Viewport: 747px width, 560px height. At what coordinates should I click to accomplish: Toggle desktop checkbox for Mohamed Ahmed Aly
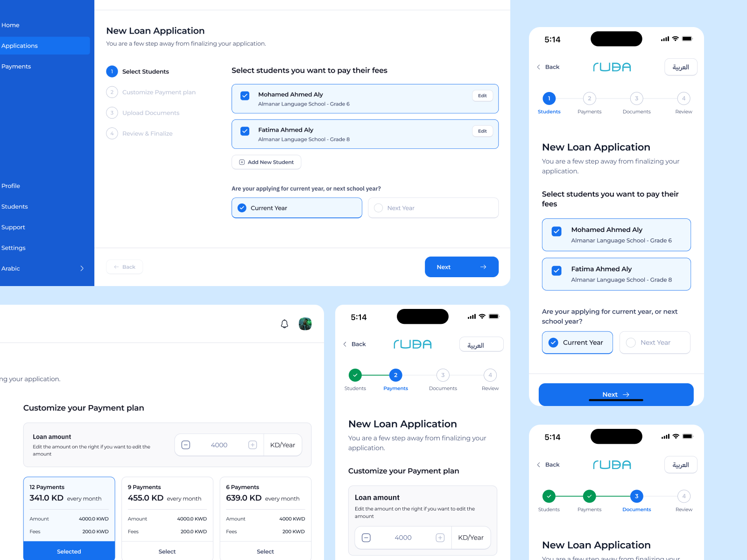tap(245, 96)
